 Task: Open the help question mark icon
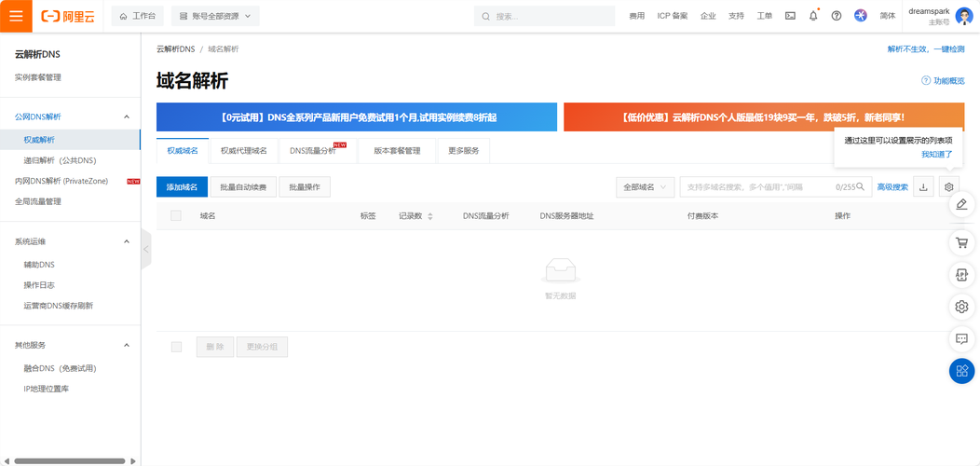(x=837, y=16)
